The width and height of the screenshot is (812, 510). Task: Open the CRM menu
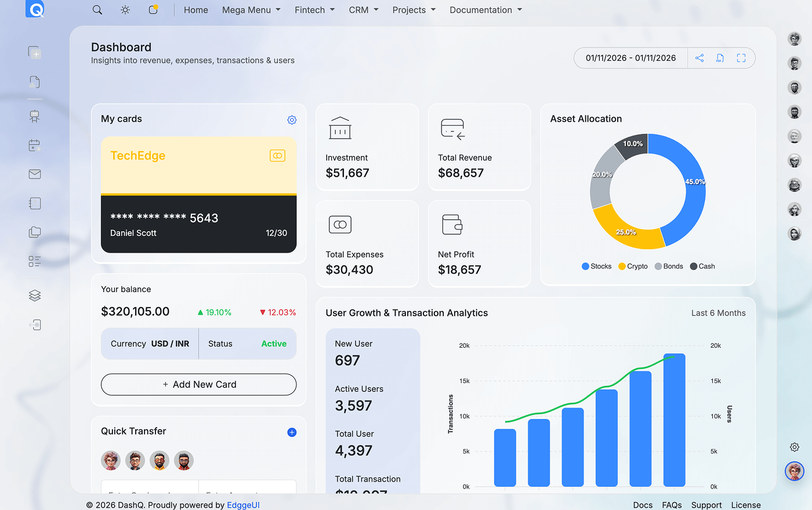364,9
